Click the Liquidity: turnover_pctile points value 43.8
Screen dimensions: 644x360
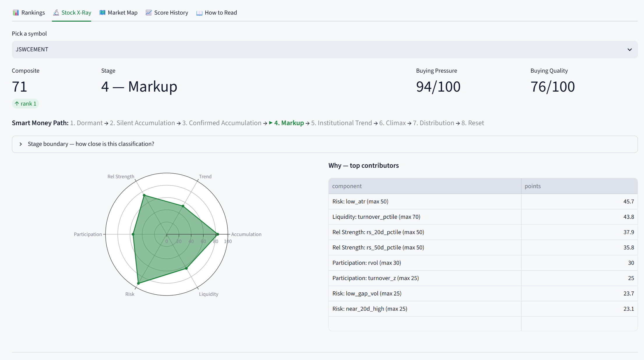pyautogui.click(x=629, y=217)
